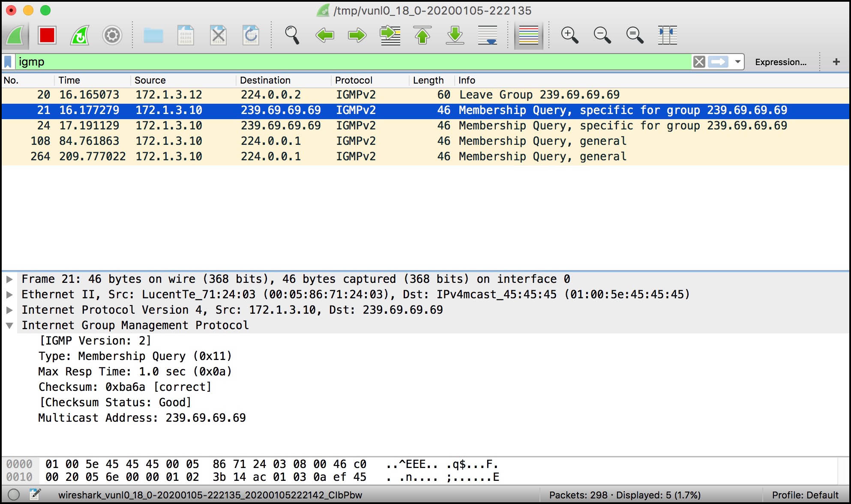Open display filter bookmarks
The height and width of the screenshot is (504, 851).
(8, 62)
